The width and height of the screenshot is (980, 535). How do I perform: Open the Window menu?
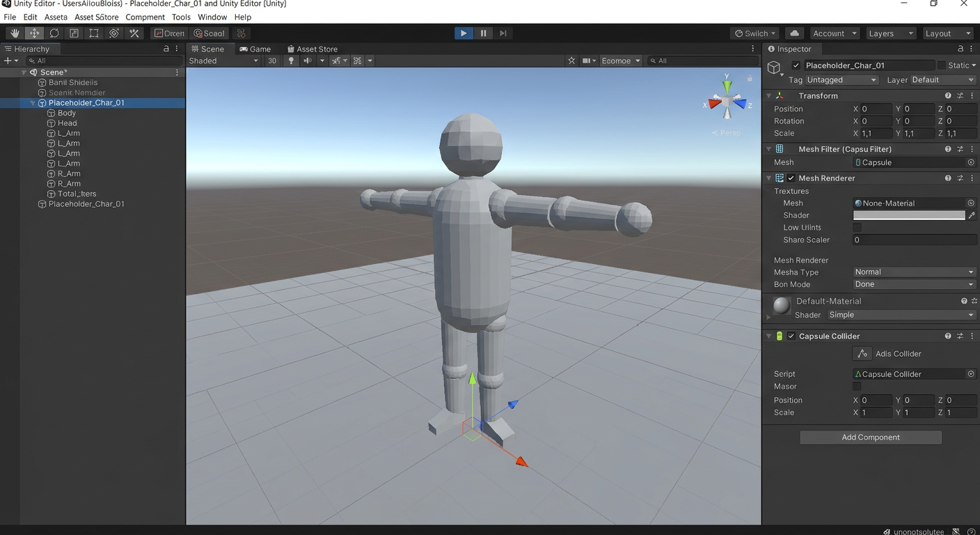click(212, 17)
